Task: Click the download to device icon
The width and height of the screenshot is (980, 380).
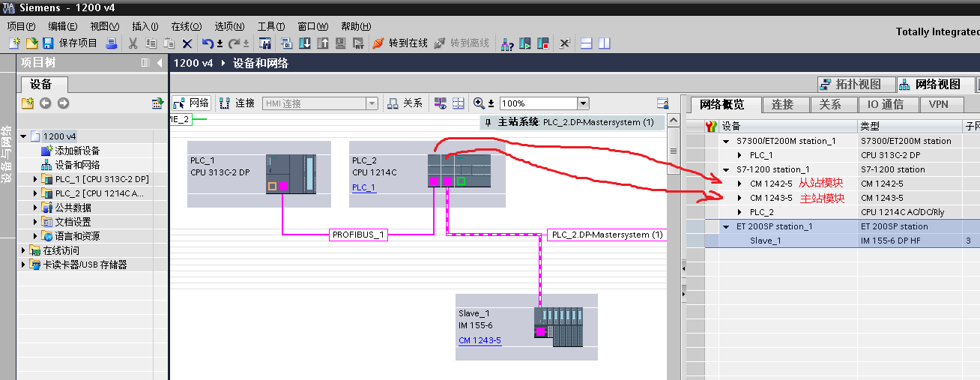Action: [305, 43]
